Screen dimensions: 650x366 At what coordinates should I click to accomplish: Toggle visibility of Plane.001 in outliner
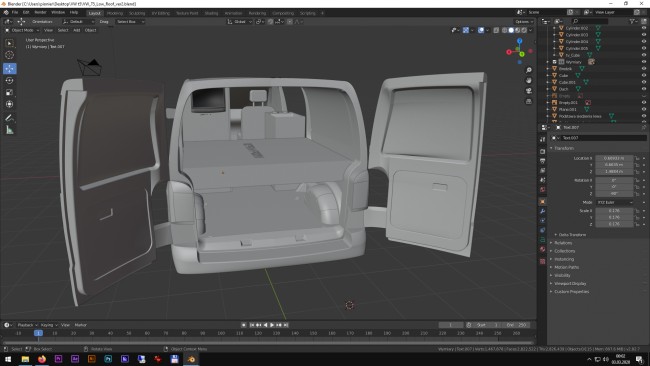pos(644,109)
